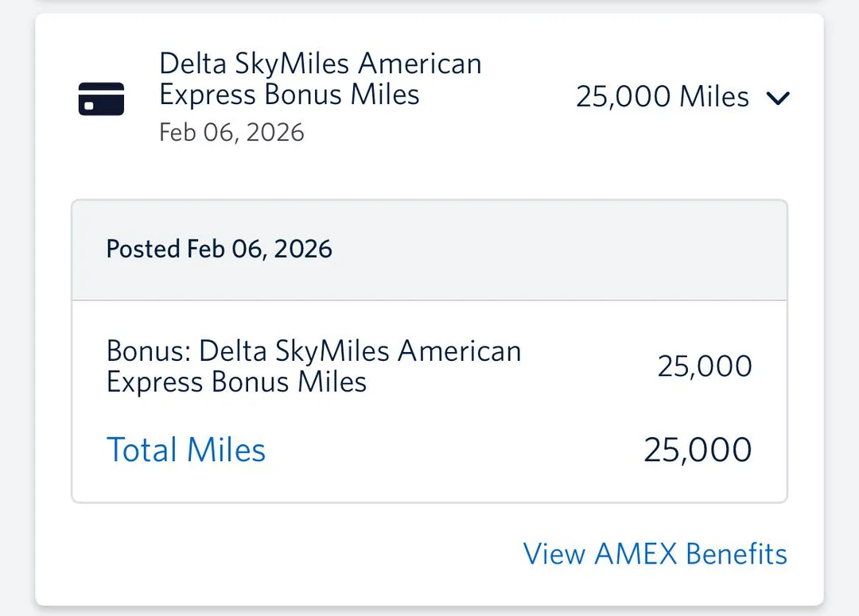Click the gray posted-date header bar
Screen dimensions: 859x616
point(557,250)
